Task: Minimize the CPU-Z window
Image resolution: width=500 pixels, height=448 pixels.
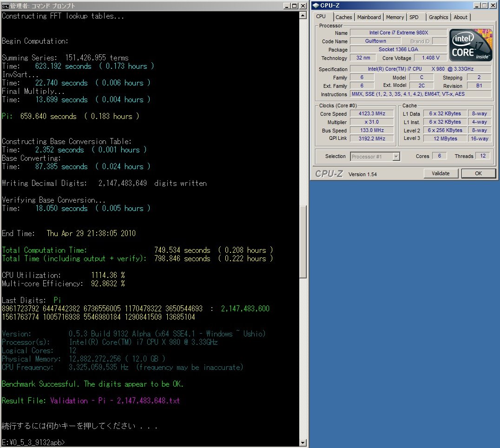Action: [x=476, y=6]
